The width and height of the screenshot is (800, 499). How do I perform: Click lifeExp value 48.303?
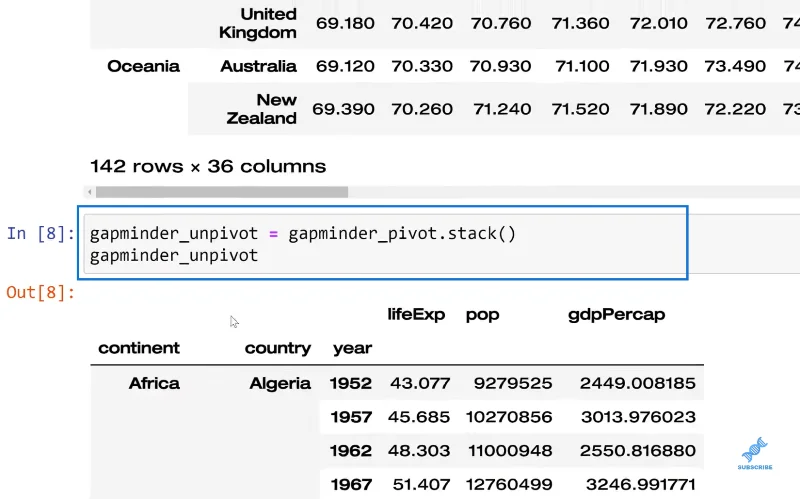point(419,451)
